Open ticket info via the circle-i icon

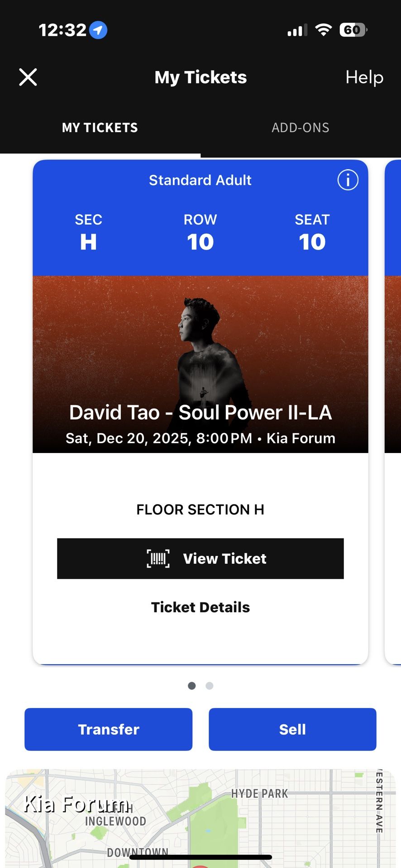347,180
